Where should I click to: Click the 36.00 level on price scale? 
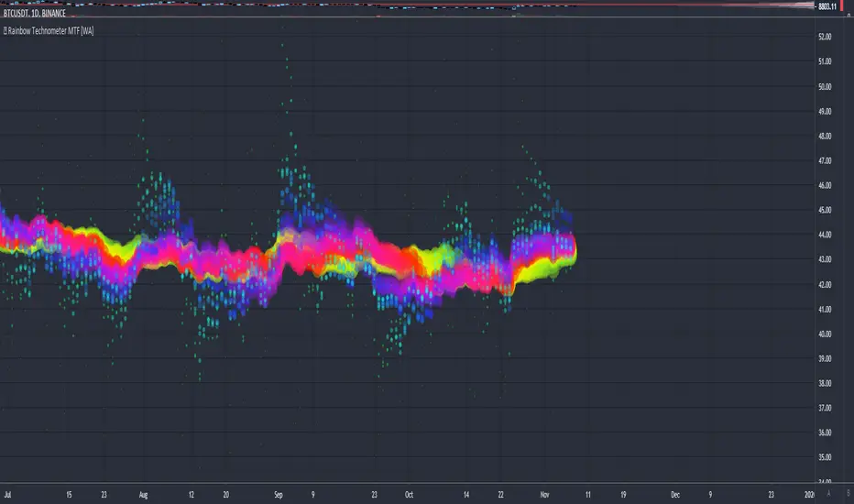(x=823, y=433)
